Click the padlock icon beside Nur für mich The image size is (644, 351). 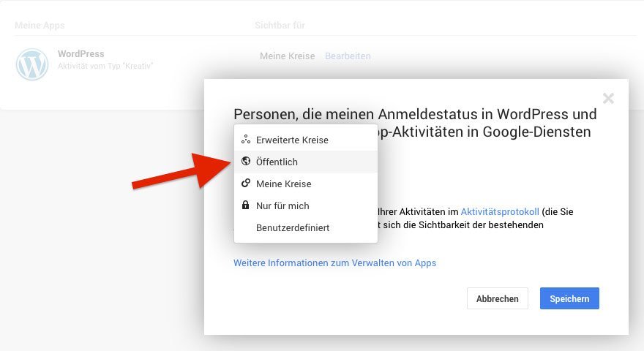tap(245, 205)
